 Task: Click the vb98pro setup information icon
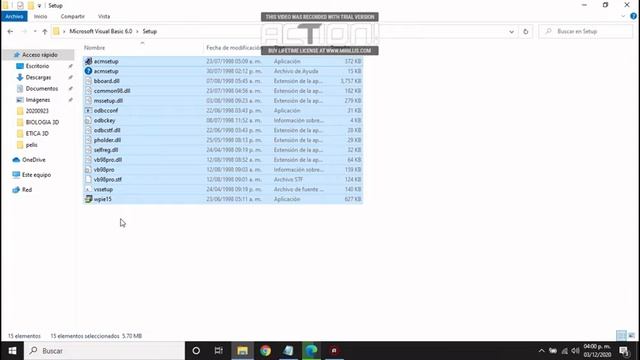[x=88, y=170]
